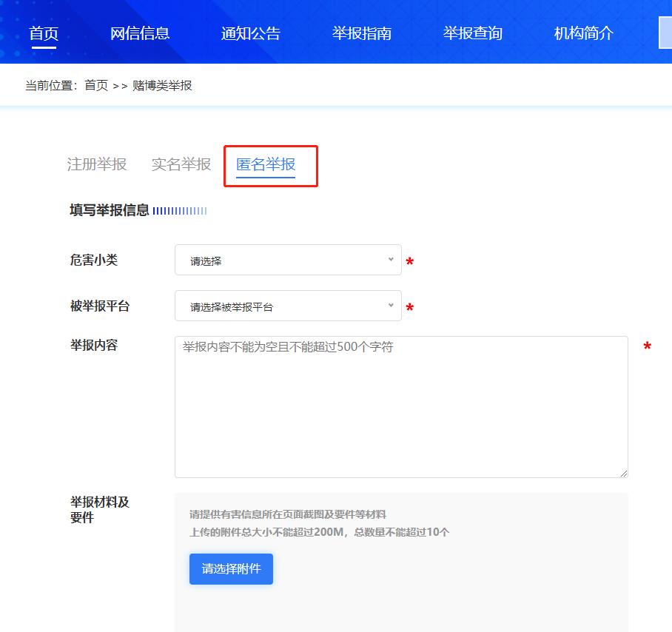672x632 pixels.
Task: Open the 网信信息 navigation menu
Action: click(x=141, y=33)
